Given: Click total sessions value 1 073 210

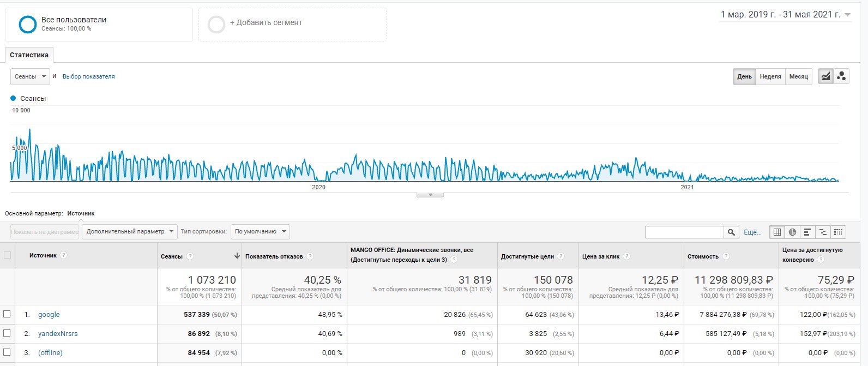Looking at the screenshot, I should (212, 280).
